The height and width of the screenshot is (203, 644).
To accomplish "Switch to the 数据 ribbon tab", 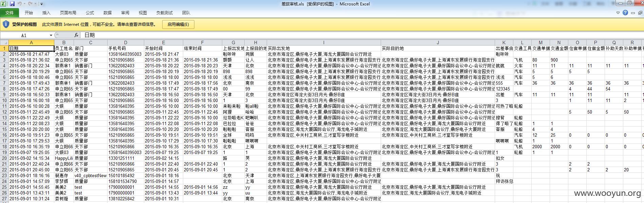I will pos(108,13).
